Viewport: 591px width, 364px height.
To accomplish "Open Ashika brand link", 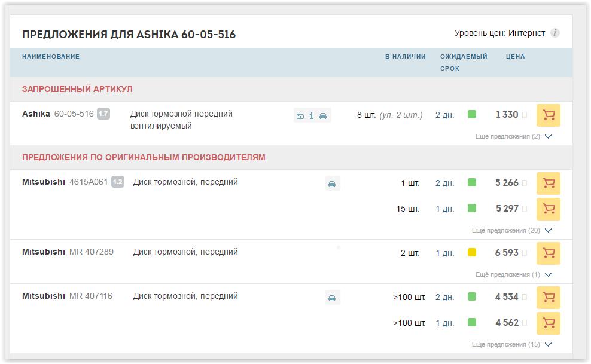I will 36,114.
